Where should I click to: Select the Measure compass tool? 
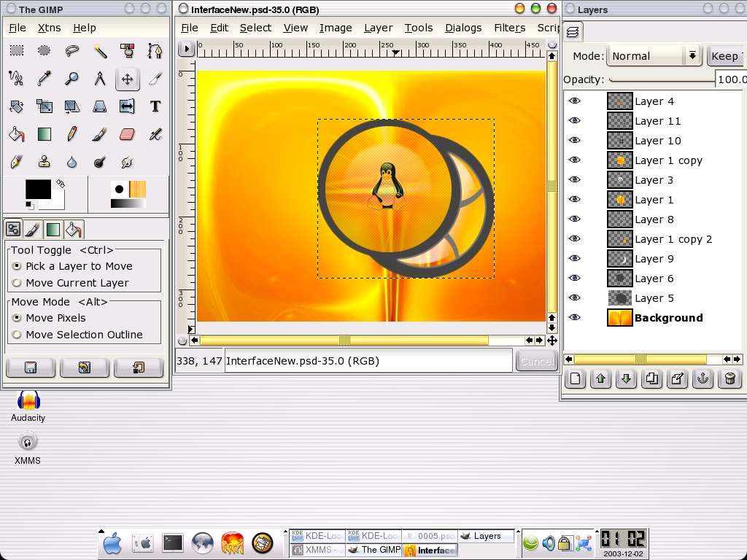click(99, 79)
